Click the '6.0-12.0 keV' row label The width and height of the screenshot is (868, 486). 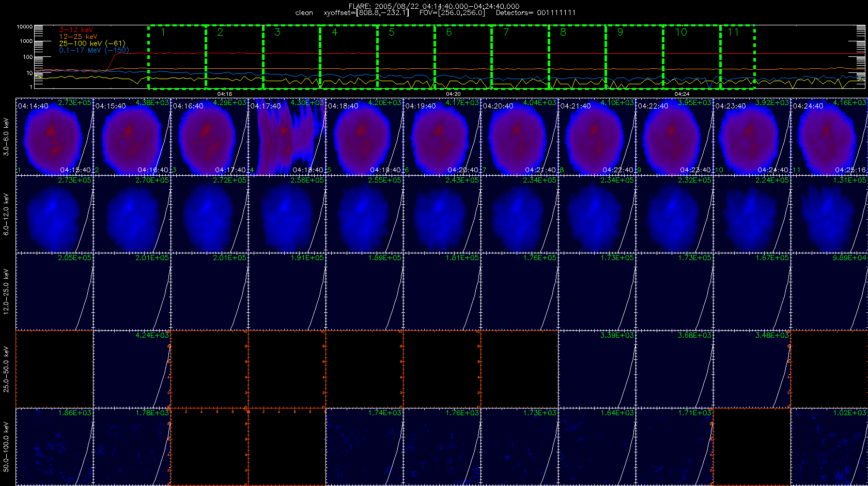[x=6, y=214]
